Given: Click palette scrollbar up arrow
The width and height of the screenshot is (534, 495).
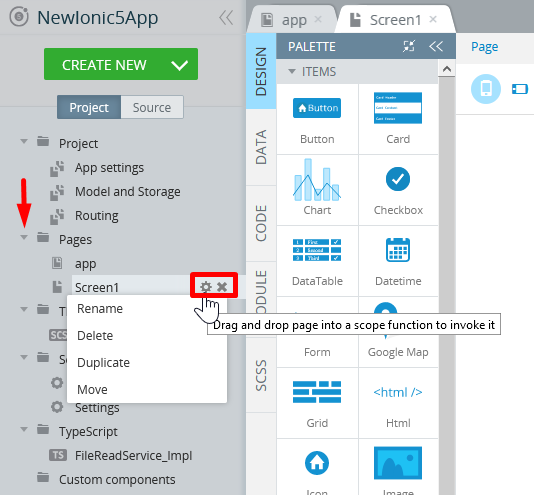Looking at the screenshot, I should tap(446, 69).
